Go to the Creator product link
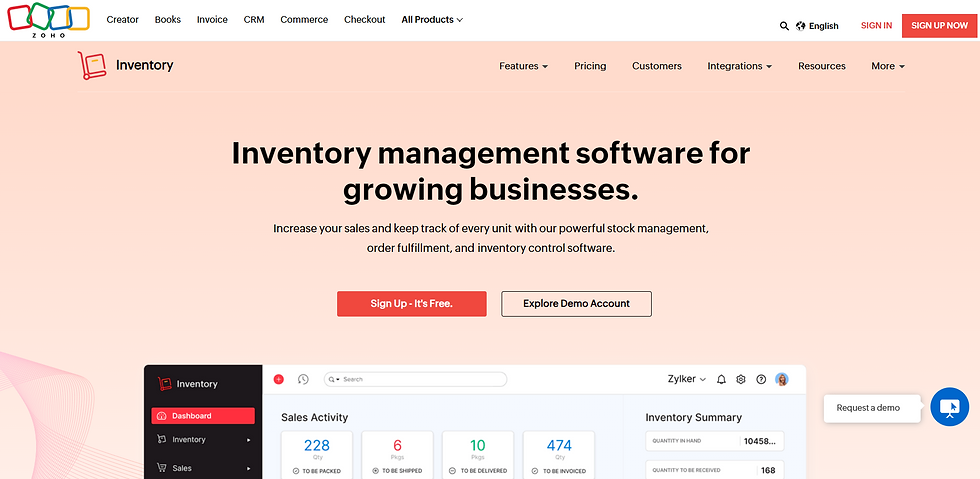This screenshot has width=980, height=479. click(x=122, y=20)
